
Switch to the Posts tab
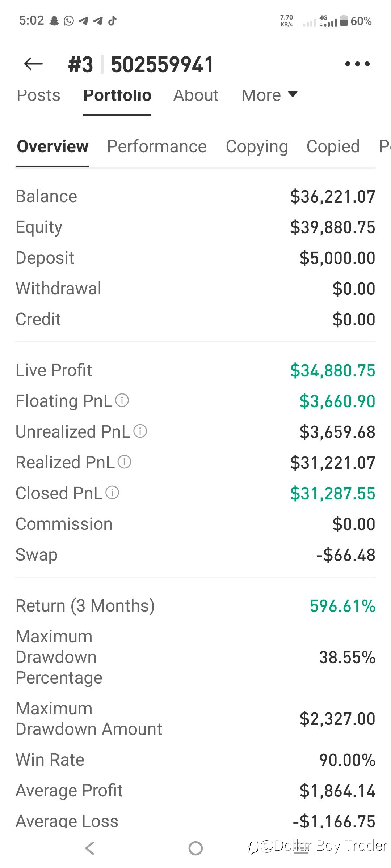(38, 95)
